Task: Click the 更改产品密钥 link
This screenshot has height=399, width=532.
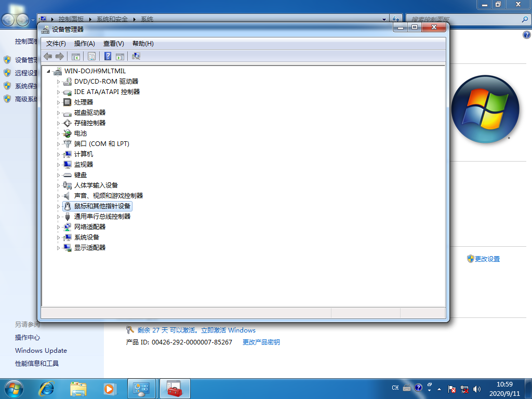Action: (x=261, y=342)
